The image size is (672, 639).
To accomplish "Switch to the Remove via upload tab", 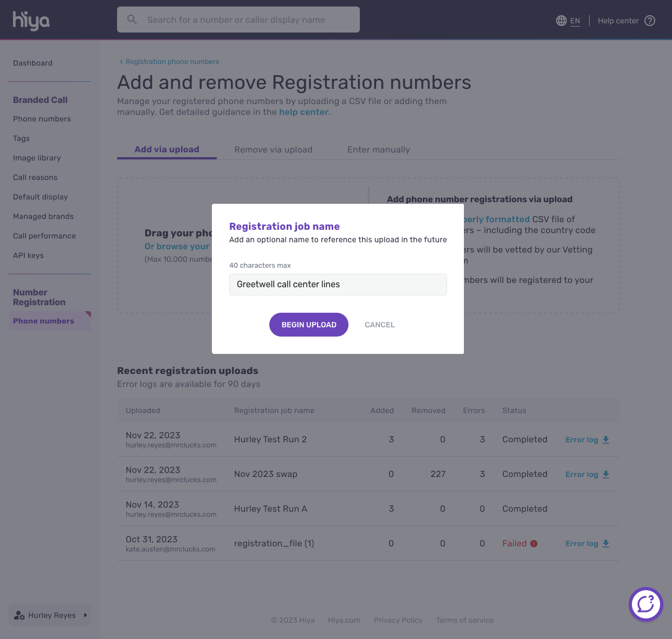I will point(273,150).
